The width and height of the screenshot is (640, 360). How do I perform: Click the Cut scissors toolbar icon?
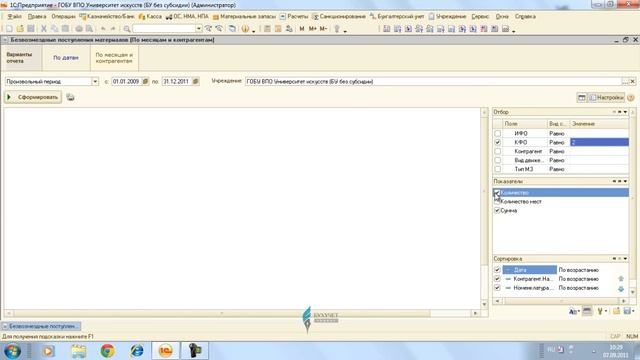[x=44, y=29]
